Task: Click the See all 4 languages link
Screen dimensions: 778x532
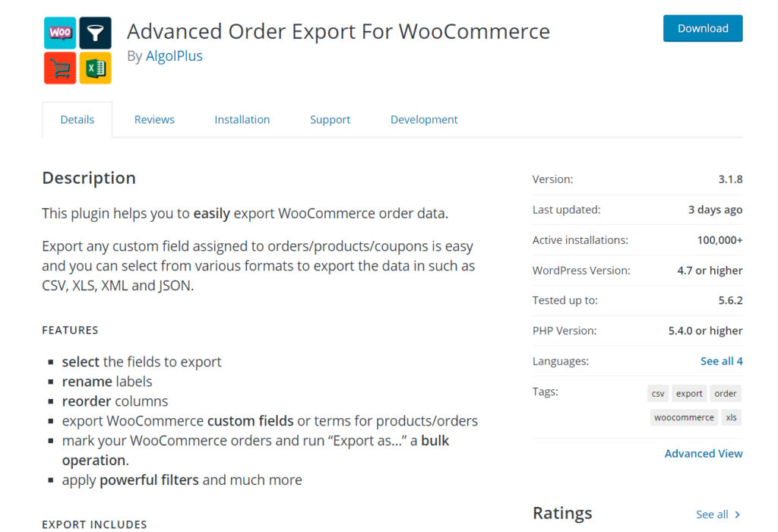Action: coord(721,361)
